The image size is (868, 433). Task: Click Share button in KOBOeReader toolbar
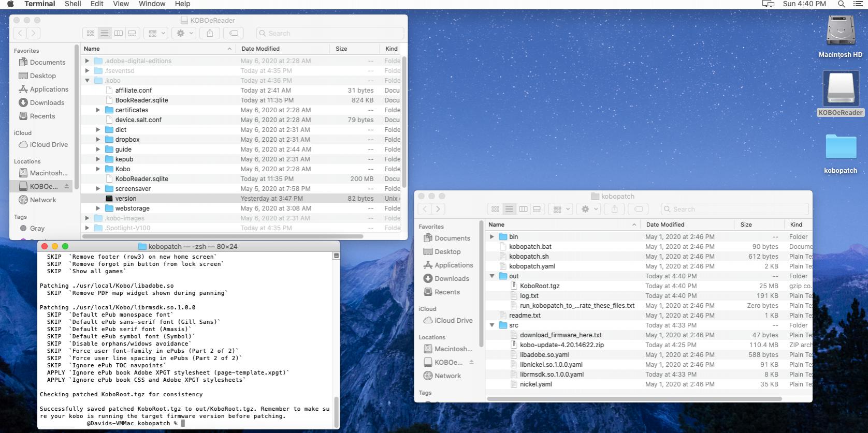tap(210, 33)
